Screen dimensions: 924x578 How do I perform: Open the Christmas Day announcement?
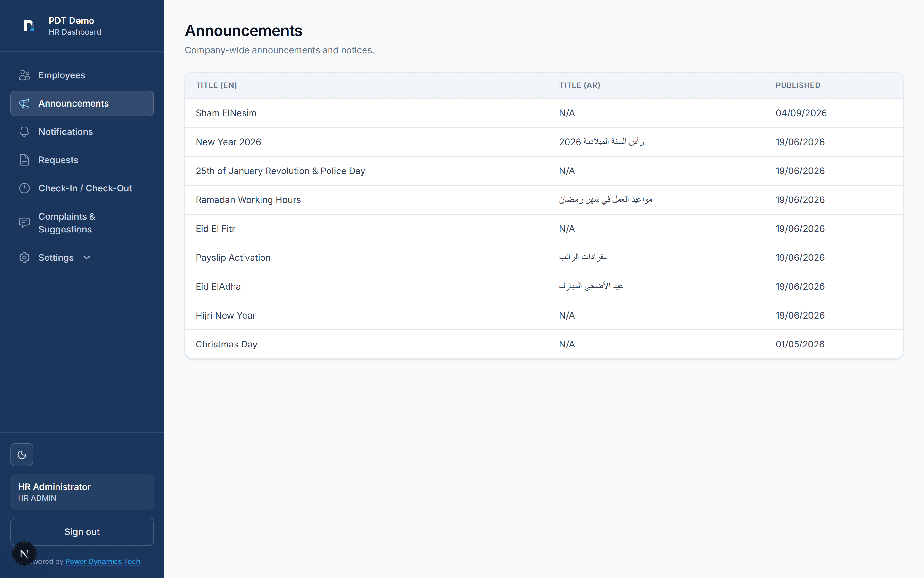pos(544,345)
